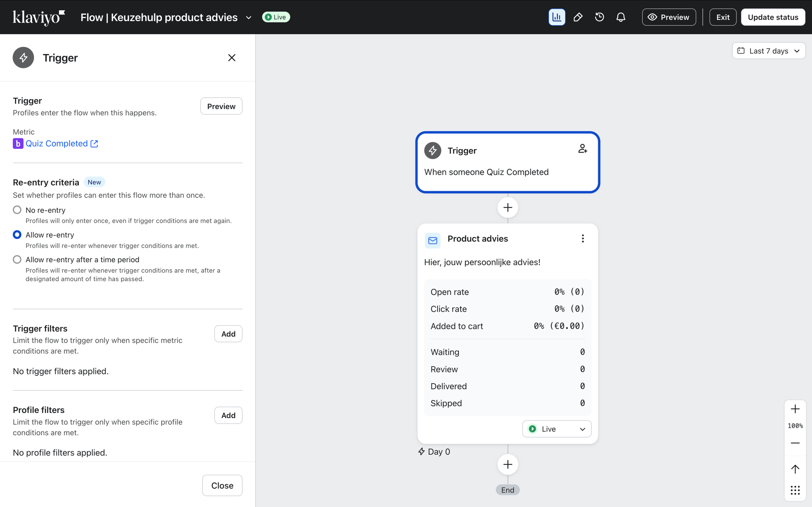Click the Update status button
Image resolution: width=812 pixels, height=507 pixels.
(772, 17)
